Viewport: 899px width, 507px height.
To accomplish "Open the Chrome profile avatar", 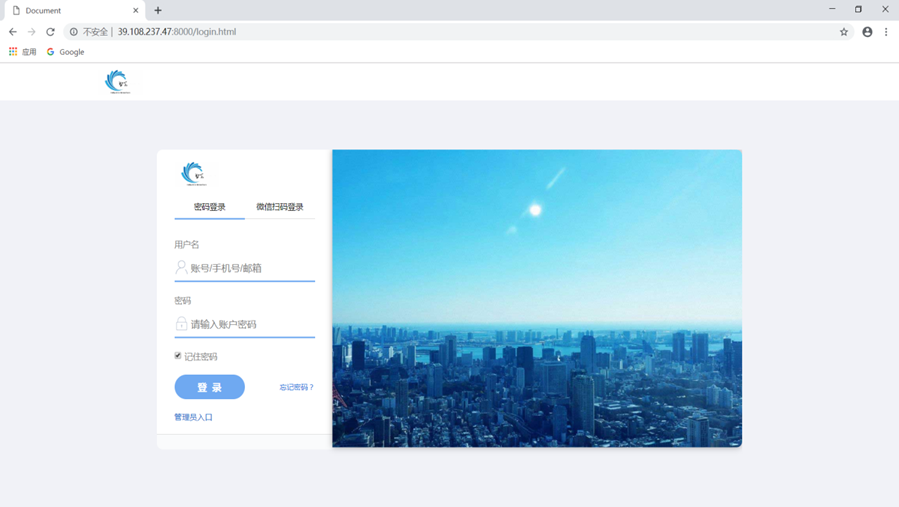I will [x=867, y=32].
